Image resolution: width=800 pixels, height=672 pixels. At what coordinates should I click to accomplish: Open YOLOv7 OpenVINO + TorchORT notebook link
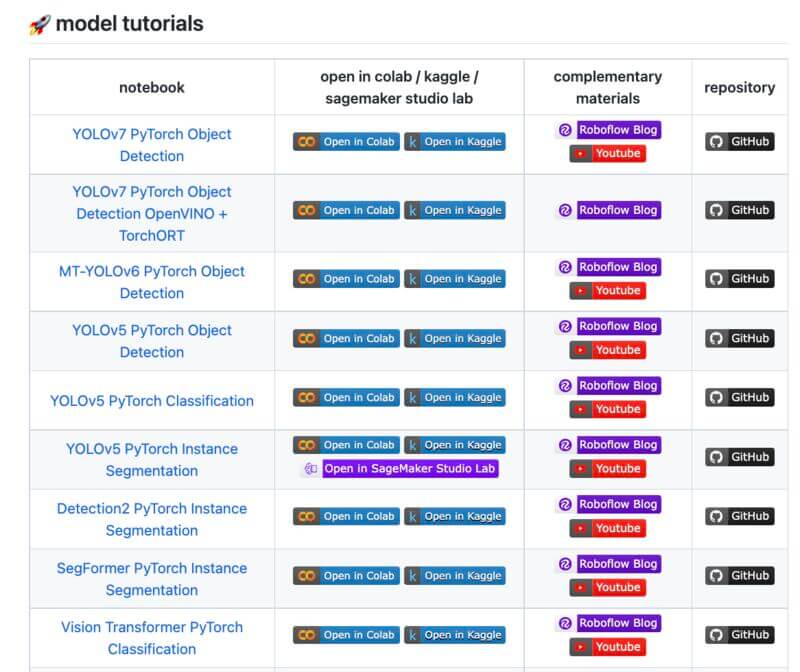tap(152, 213)
